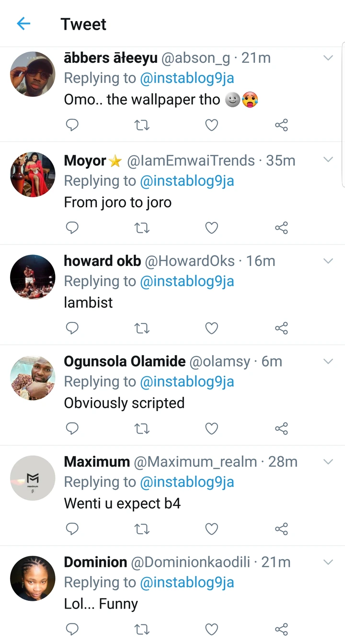This screenshot has width=345, height=644.
Task: Like Maximum's 'Wenti u expect b4' tweet
Action: 211,529
